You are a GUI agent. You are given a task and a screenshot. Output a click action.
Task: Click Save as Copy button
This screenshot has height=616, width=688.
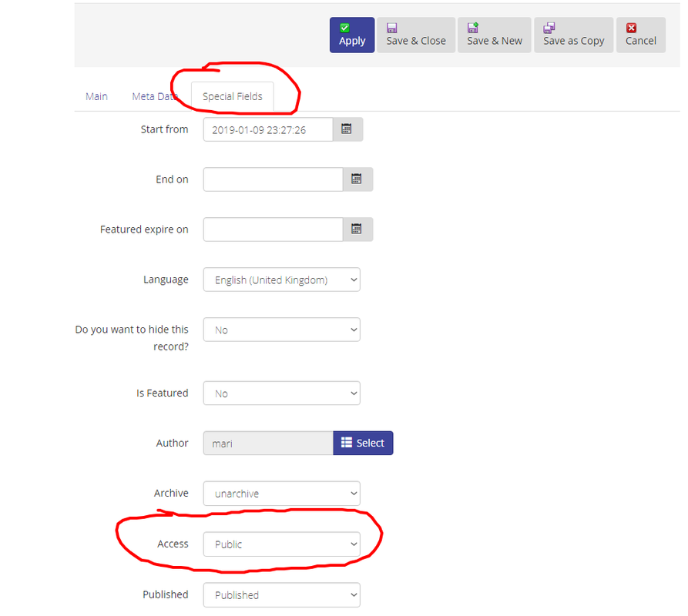tap(573, 35)
